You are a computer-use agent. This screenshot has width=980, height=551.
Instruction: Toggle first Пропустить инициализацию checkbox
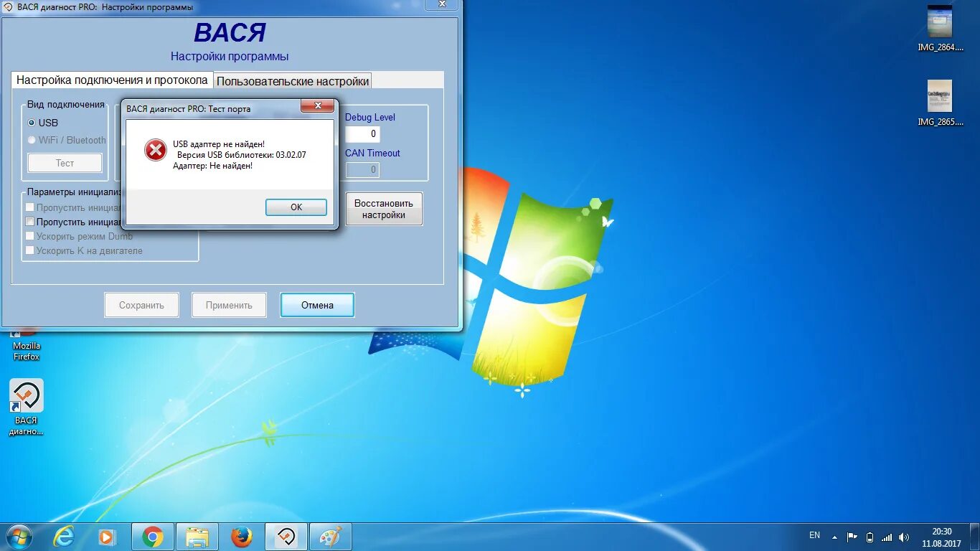pyautogui.click(x=30, y=207)
